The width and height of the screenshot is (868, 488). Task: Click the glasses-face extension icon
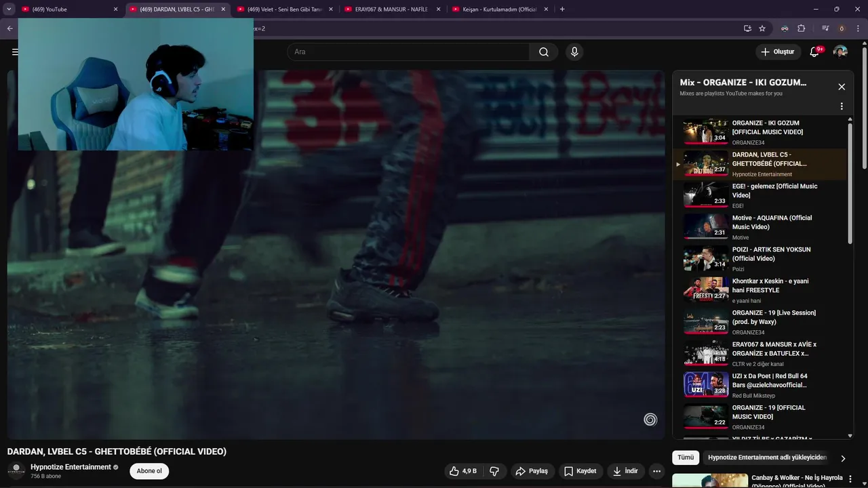pyautogui.click(x=785, y=28)
